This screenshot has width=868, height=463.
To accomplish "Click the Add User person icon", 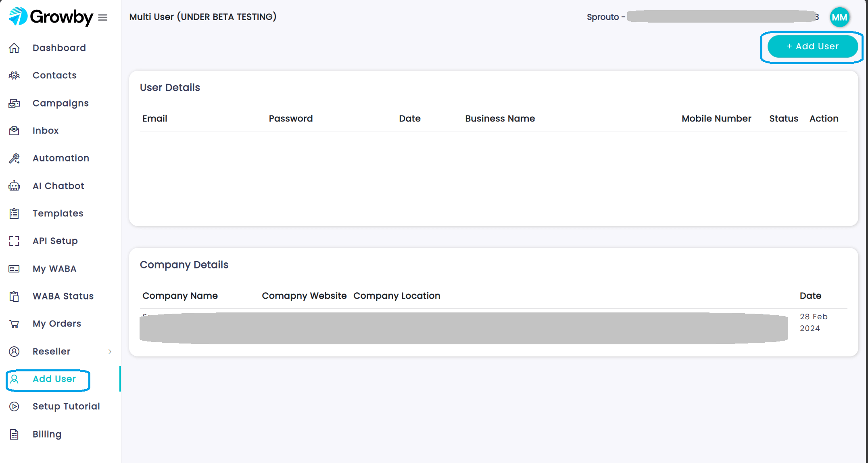I will 14,379.
